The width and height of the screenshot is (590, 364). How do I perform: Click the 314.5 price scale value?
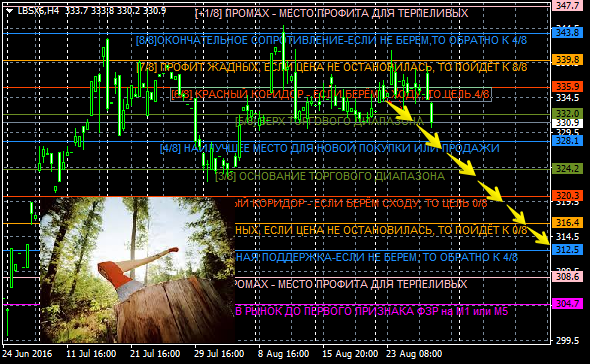(x=567, y=236)
